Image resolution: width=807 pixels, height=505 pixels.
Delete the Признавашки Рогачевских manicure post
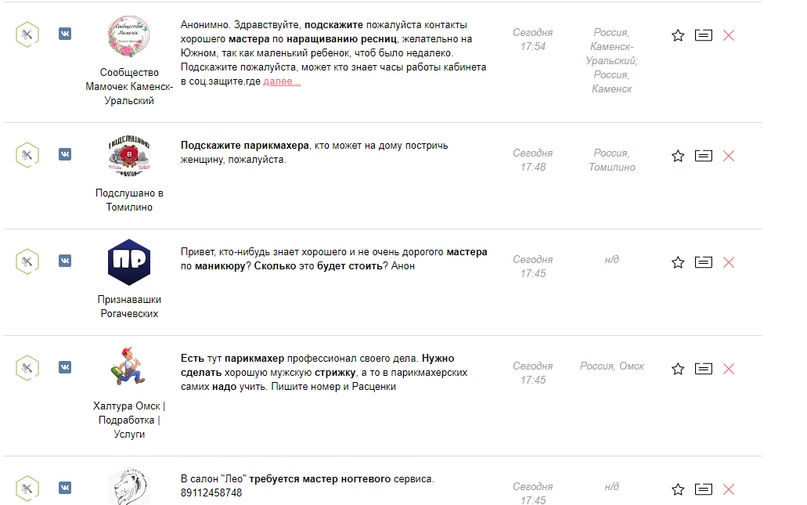(728, 263)
